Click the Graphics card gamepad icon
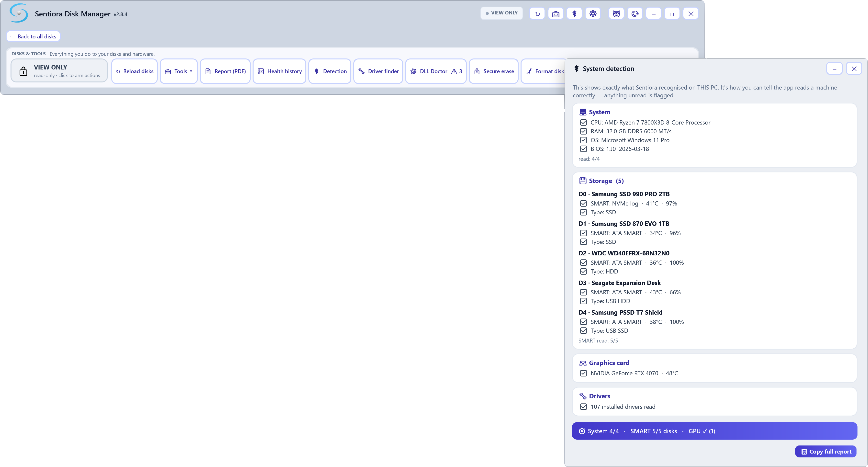The width and height of the screenshot is (868, 467). (583, 363)
